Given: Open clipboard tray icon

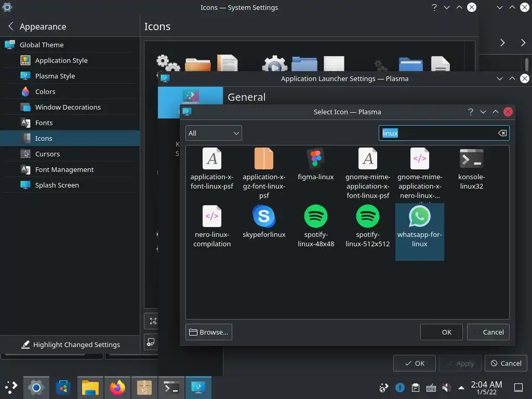Looking at the screenshot, I should (415, 388).
